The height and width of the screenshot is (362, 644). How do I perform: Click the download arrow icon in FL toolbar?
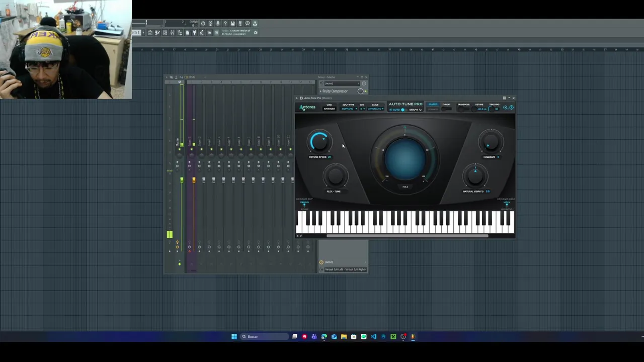click(x=255, y=23)
